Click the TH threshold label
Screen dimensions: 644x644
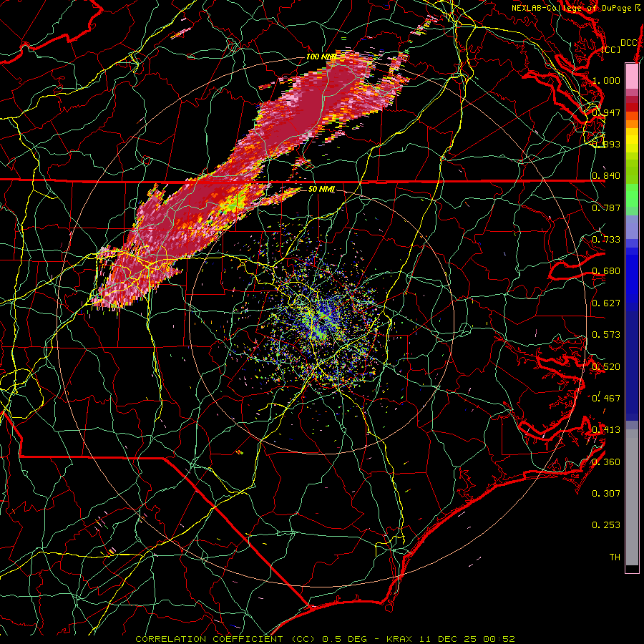(615, 557)
